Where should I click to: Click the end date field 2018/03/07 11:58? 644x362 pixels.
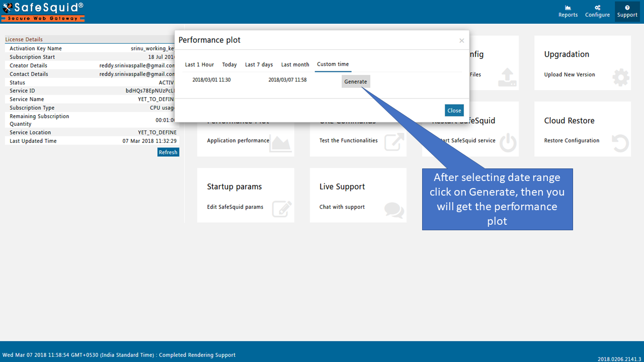coord(287,80)
